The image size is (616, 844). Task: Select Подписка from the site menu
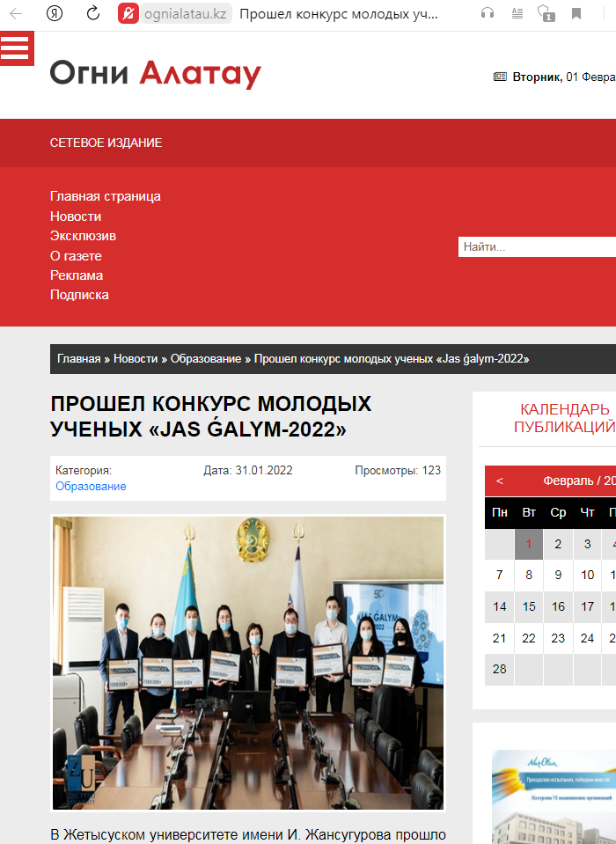point(79,295)
